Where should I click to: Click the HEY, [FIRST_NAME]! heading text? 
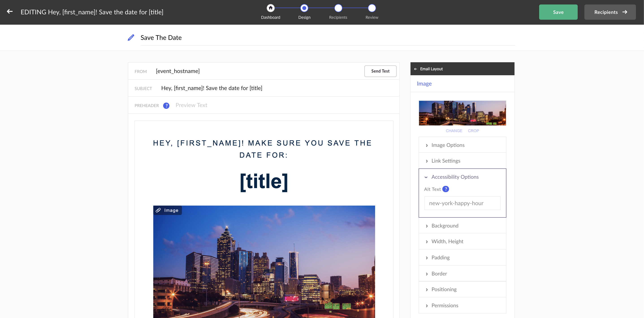point(262,149)
